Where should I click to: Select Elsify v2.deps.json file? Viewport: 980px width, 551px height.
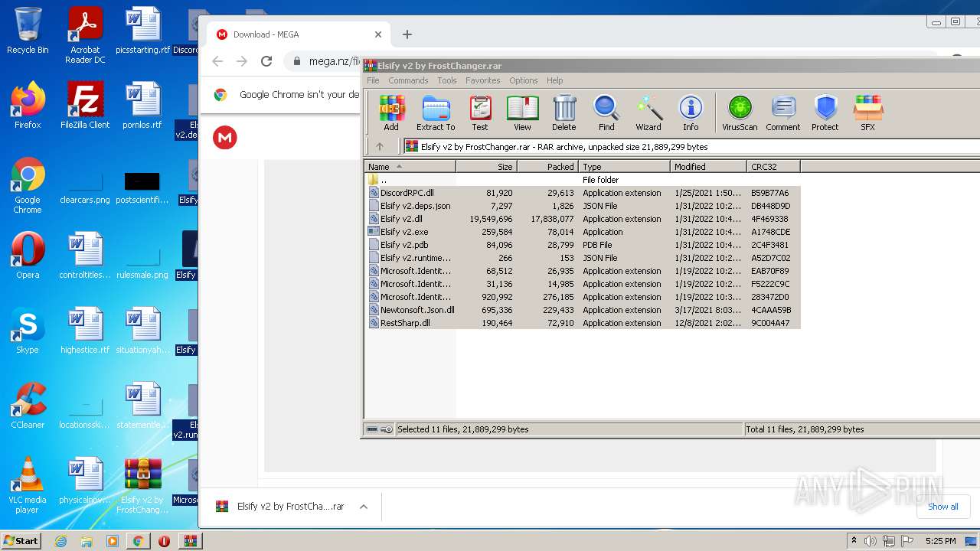pyautogui.click(x=582, y=206)
